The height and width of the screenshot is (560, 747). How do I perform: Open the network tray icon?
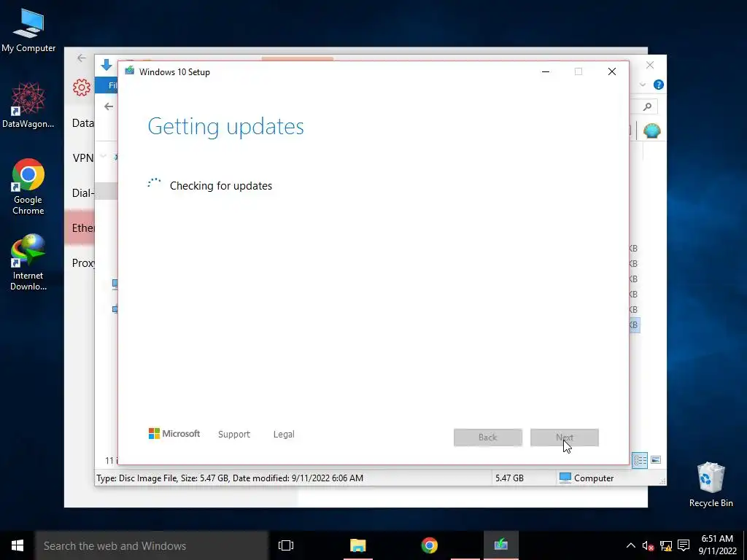click(666, 545)
